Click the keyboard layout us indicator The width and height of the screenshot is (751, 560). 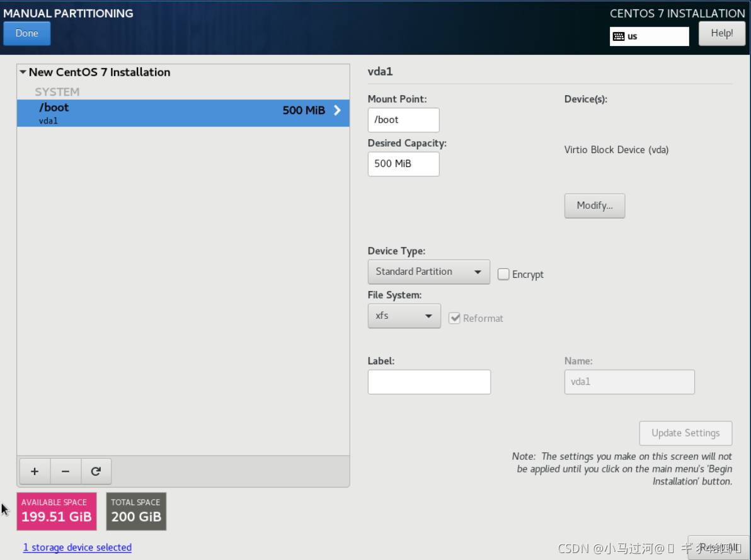tap(649, 37)
